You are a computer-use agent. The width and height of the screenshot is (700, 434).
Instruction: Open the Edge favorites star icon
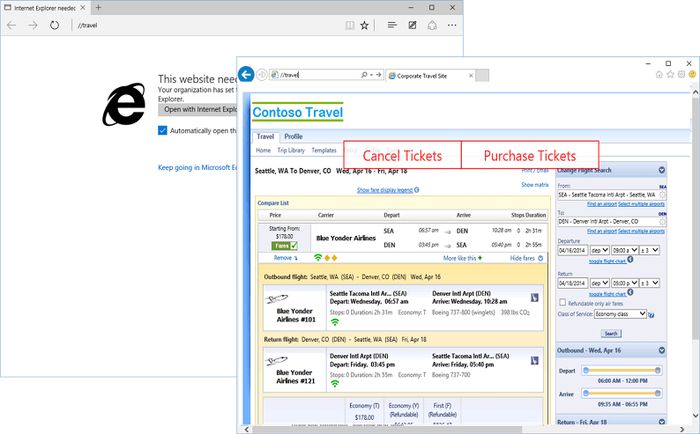pos(364,24)
